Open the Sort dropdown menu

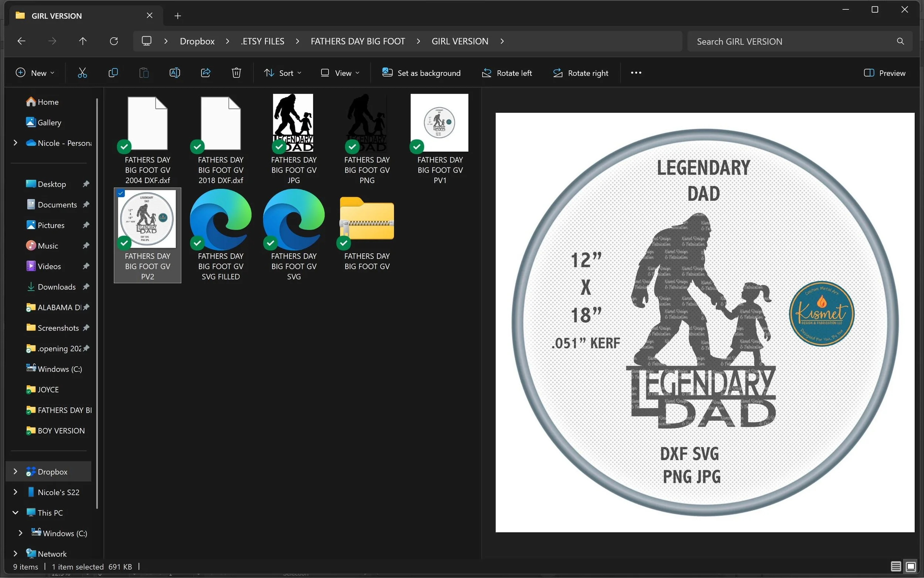click(283, 72)
